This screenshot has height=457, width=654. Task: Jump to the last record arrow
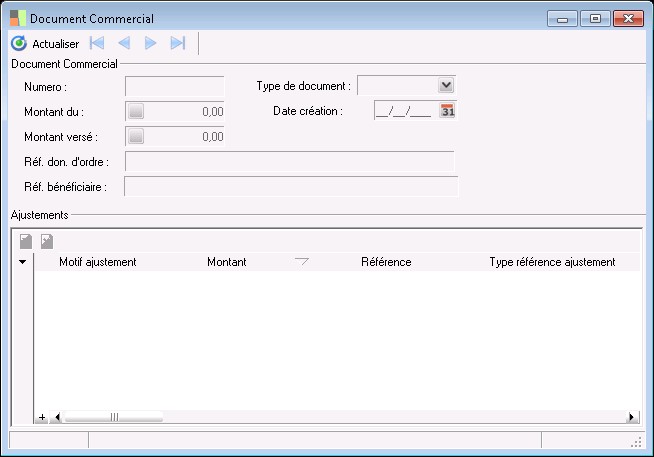pos(178,43)
